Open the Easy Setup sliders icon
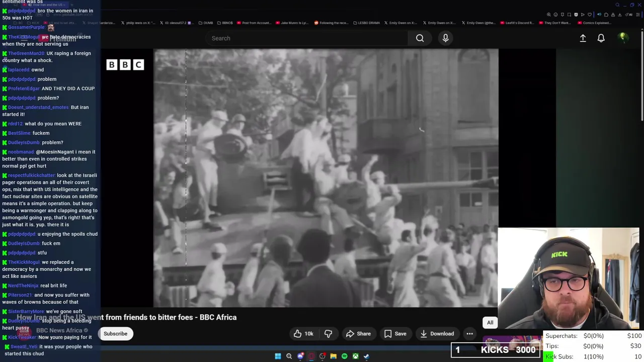Screen dimensions: 644x362 (637, 15)
